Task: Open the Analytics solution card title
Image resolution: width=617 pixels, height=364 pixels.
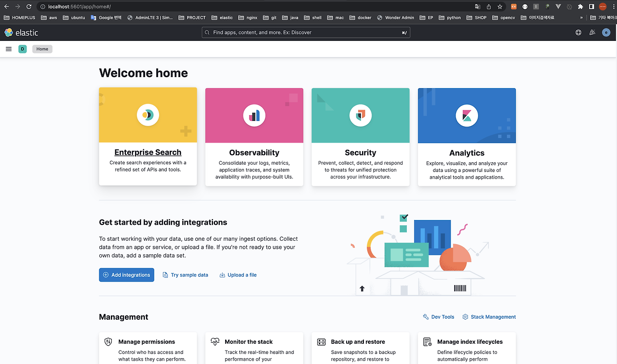Action: tap(467, 153)
